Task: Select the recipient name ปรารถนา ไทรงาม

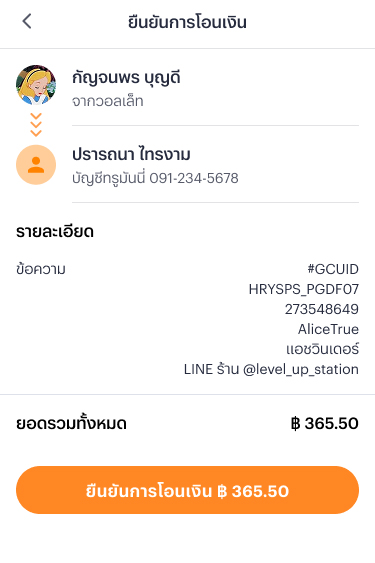Action: pos(131,154)
